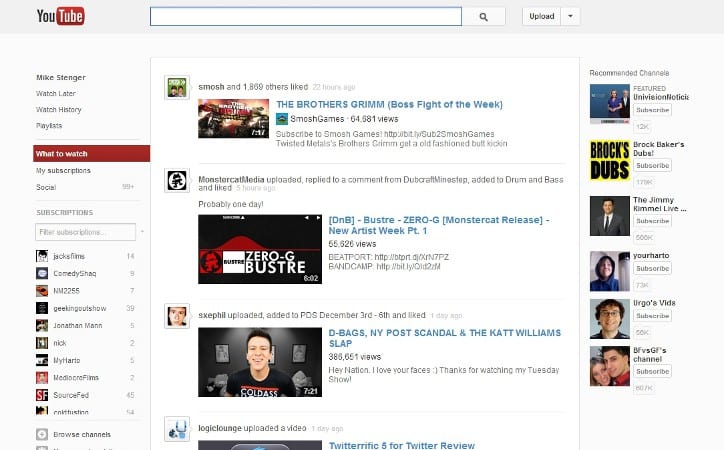The image size is (724, 450).
Task: Click the MyHarto channel avatar icon
Action: 42,360
